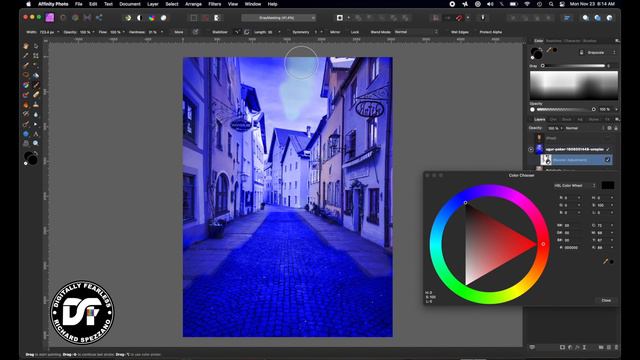Screen dimensions: 640x360
Task: Select the blue Ellipse shape tool
Action: coord(26,134)
